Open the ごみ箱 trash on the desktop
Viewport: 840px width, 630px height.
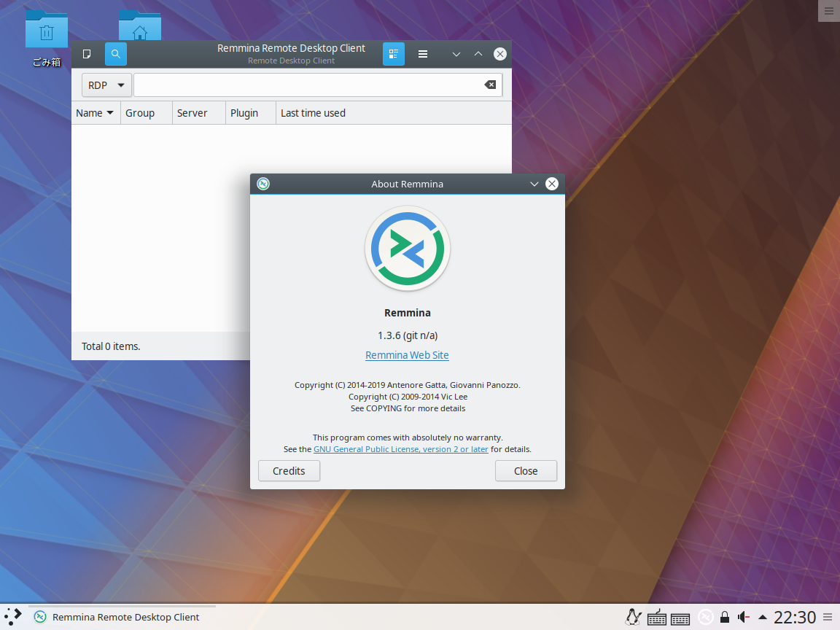pyautogui.click(x=46, y=31)
